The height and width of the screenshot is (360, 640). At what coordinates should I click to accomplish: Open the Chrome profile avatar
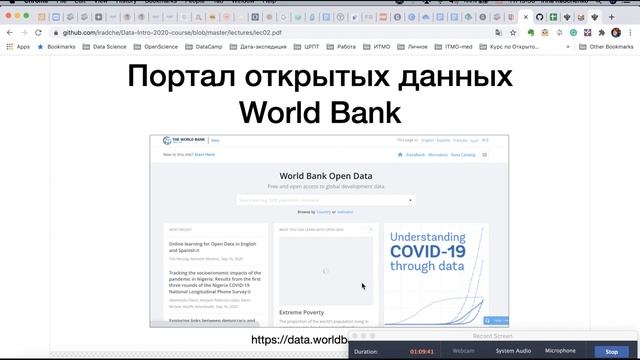(616, 33)
